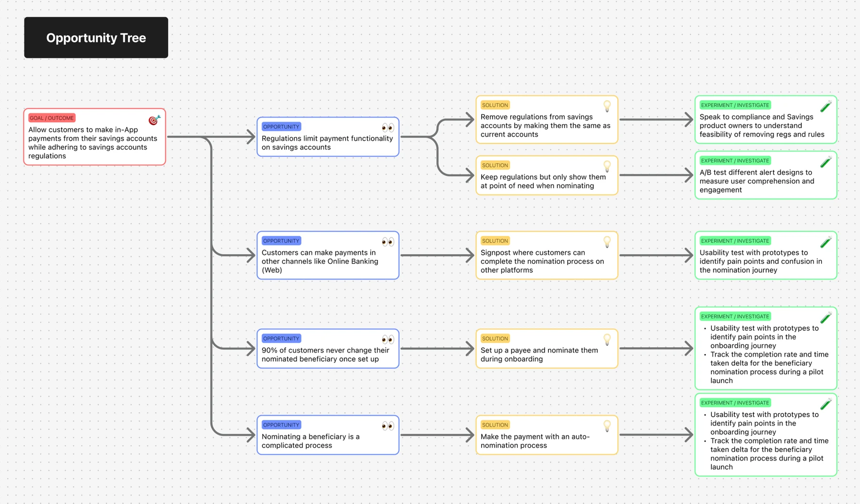Select text Remove regulations from savings accounts
The width and height of the screenshot is (860, 504).
click(x=546, y=126)
